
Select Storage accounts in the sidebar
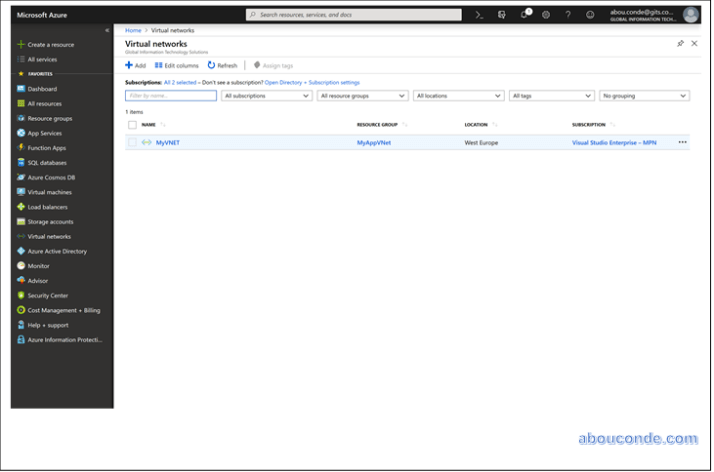(x=50, y=222)
